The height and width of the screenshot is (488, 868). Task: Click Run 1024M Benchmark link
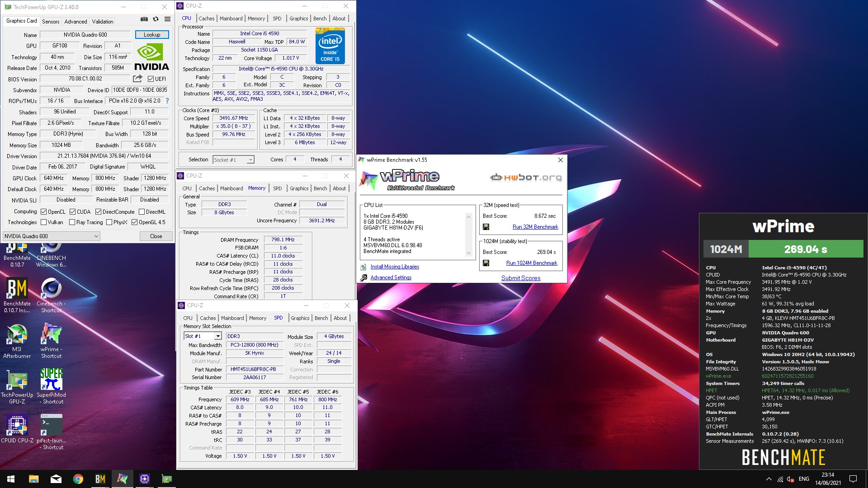532,263
